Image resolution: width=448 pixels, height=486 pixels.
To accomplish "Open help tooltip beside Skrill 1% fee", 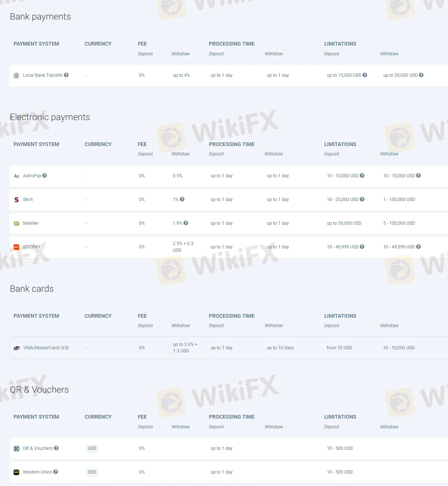I will point(182,199).
